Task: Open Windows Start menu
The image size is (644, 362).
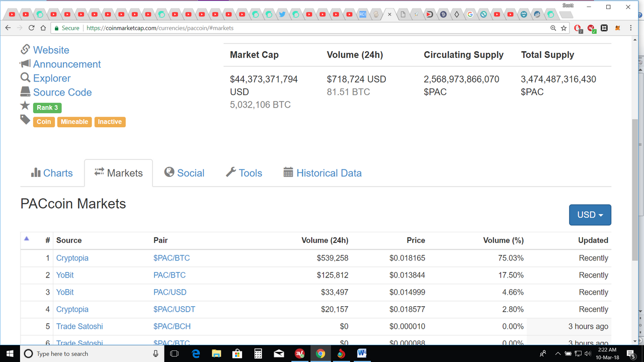Action: 10,353
